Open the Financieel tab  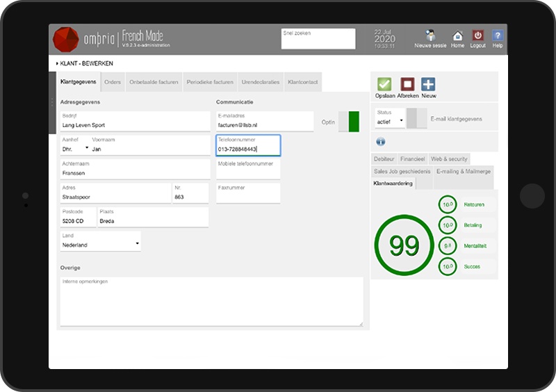point(412,159)
